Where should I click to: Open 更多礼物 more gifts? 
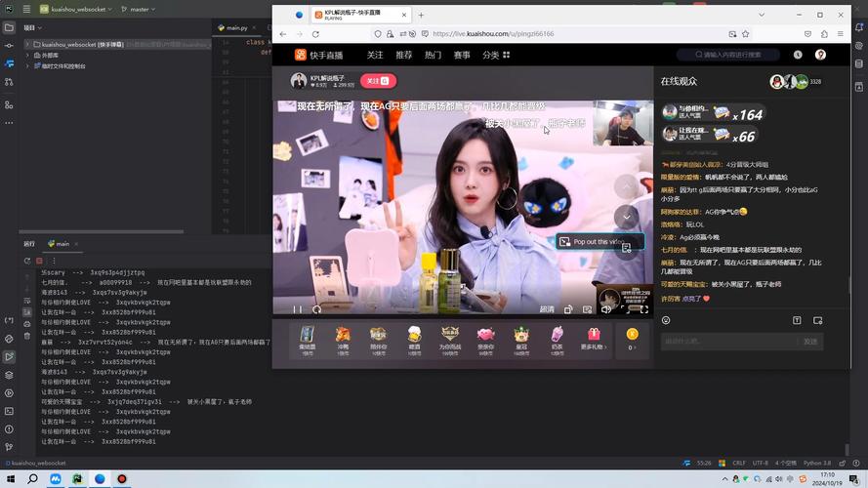click(x=592, y=338)
